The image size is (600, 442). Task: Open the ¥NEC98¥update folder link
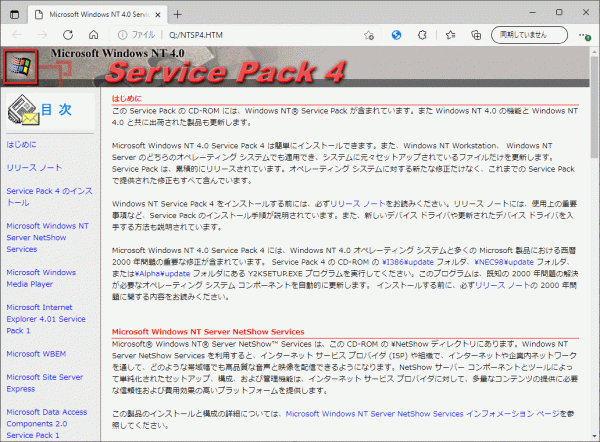[x=504, y=262]
